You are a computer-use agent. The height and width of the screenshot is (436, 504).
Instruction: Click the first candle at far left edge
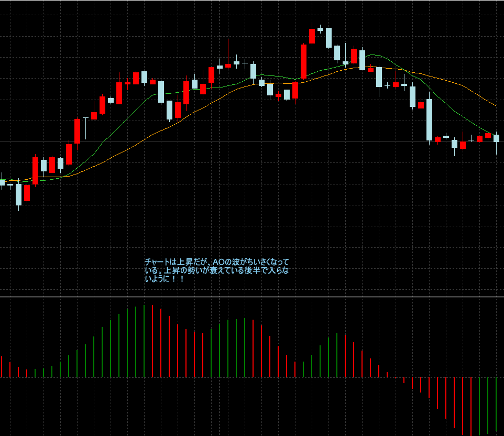coord(2,182)
